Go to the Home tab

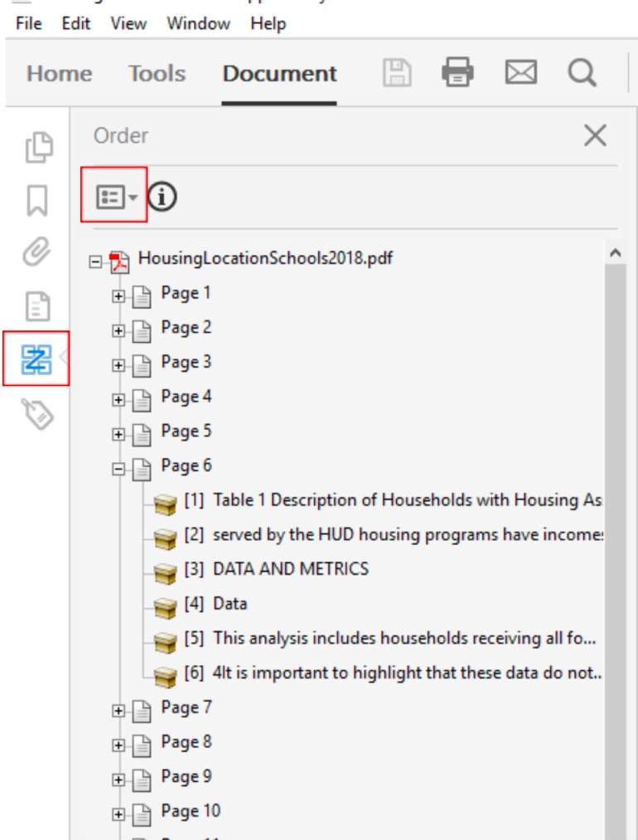pyautogui.click(x=59, y=74)
